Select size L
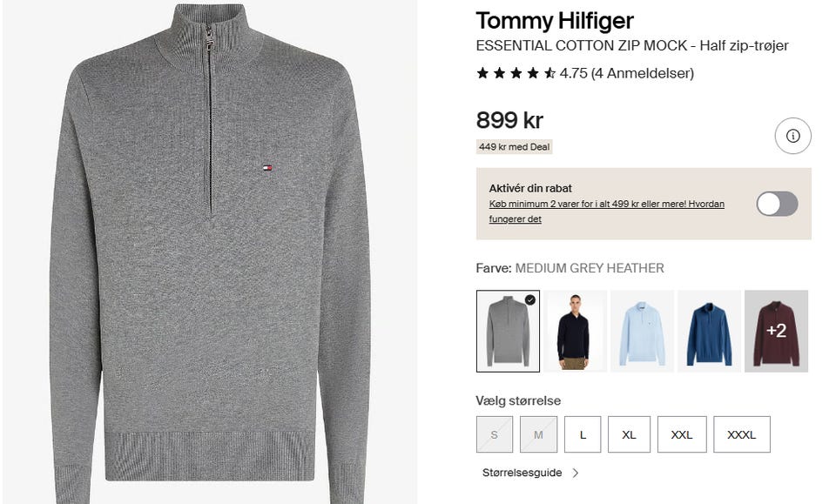 (x=583, y=434)
